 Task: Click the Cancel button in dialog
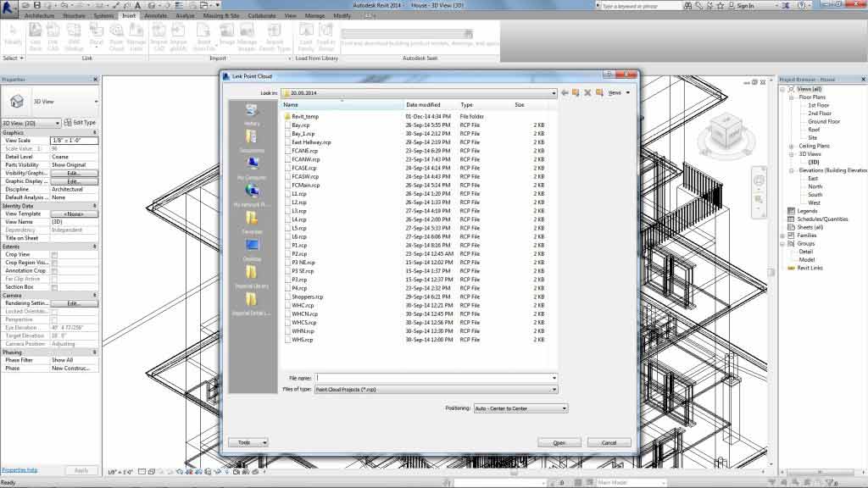coord(609,442)
